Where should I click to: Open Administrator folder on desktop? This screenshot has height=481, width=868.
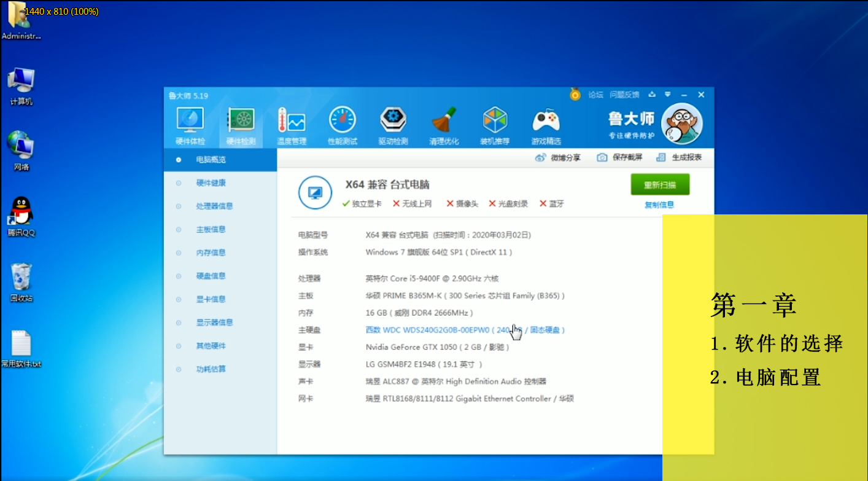point(21,22)
